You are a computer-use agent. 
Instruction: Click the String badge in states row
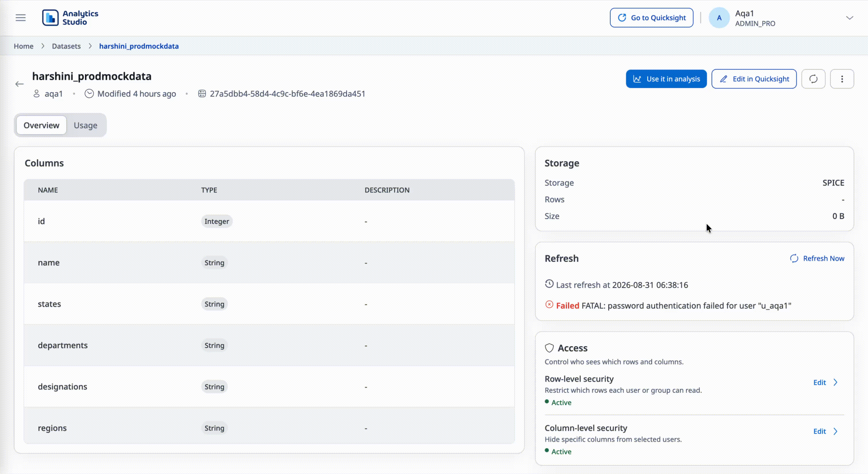[214, 304]
